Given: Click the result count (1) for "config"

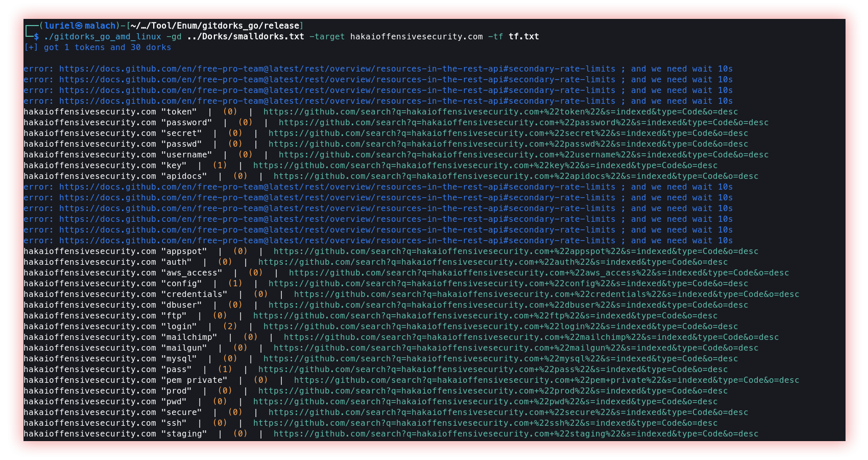Looking at the screenshot, I should point(235,284).
